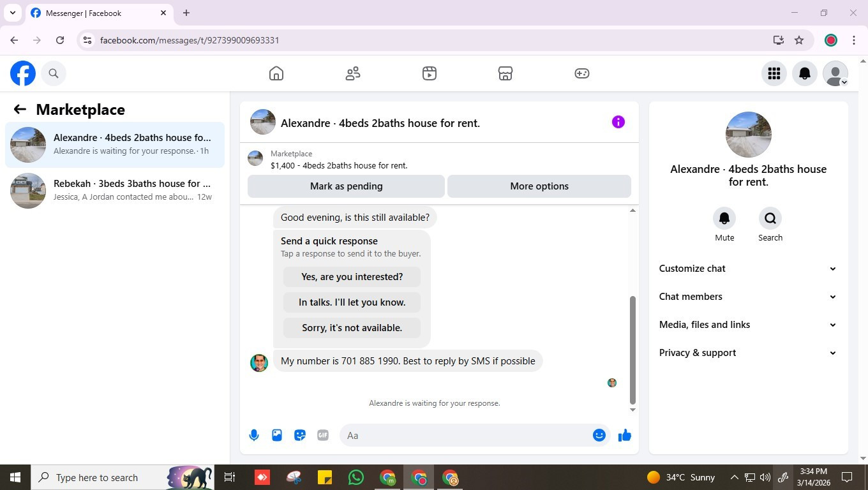Click the chat scrollbar thumb

[x=632, y=350]
